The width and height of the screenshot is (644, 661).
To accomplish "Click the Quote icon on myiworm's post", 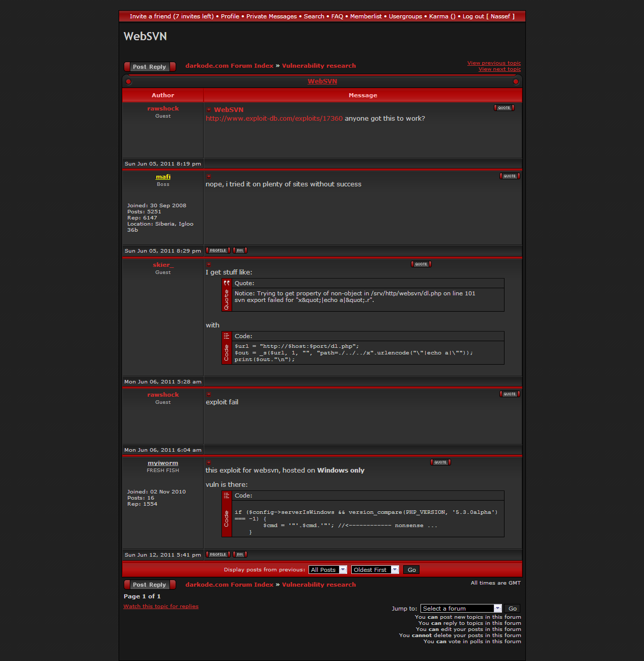I will 440,462.
